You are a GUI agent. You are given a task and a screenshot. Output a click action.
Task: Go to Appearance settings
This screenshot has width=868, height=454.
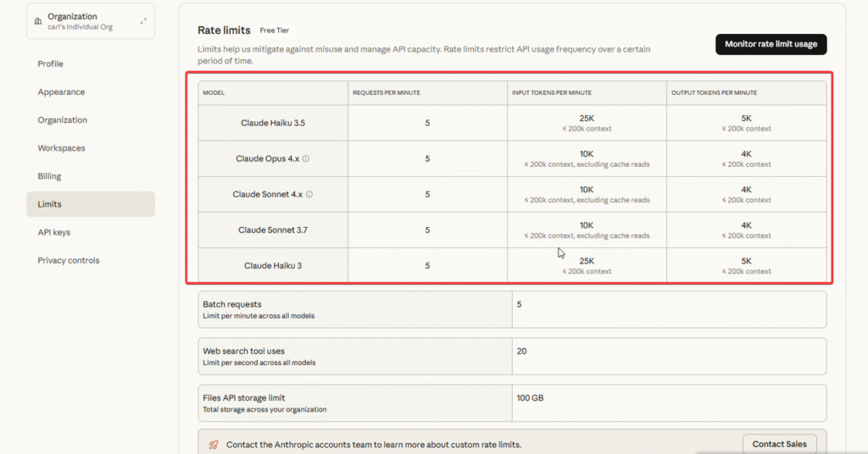(x=61, y=92)
